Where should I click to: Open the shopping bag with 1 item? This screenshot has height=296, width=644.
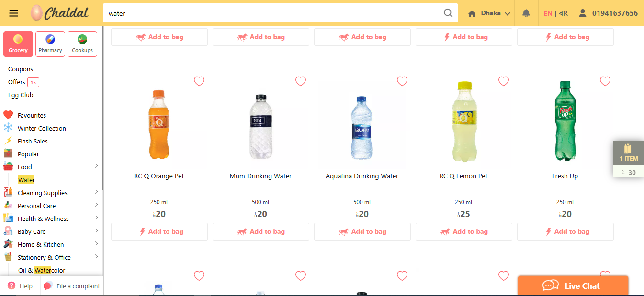pyautogui.click(x=628, y=158)
